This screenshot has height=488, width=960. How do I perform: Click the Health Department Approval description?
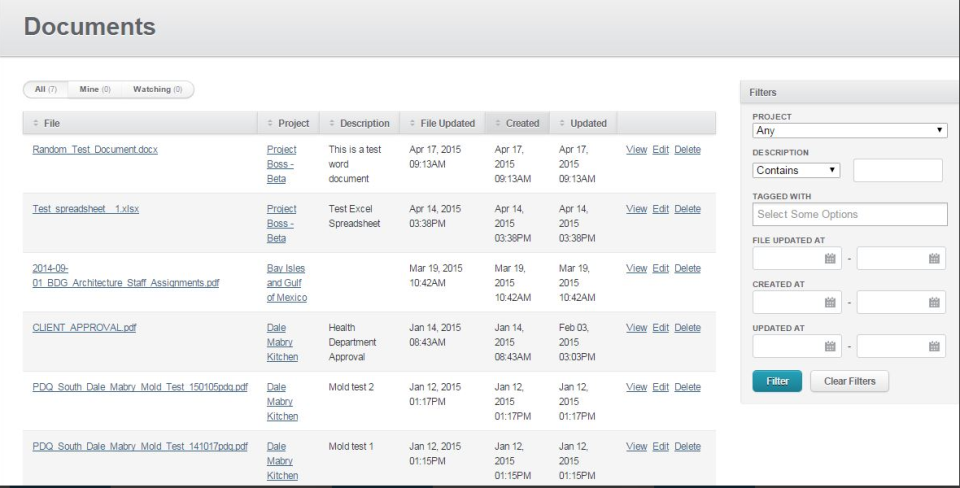[x=352, y=342]
